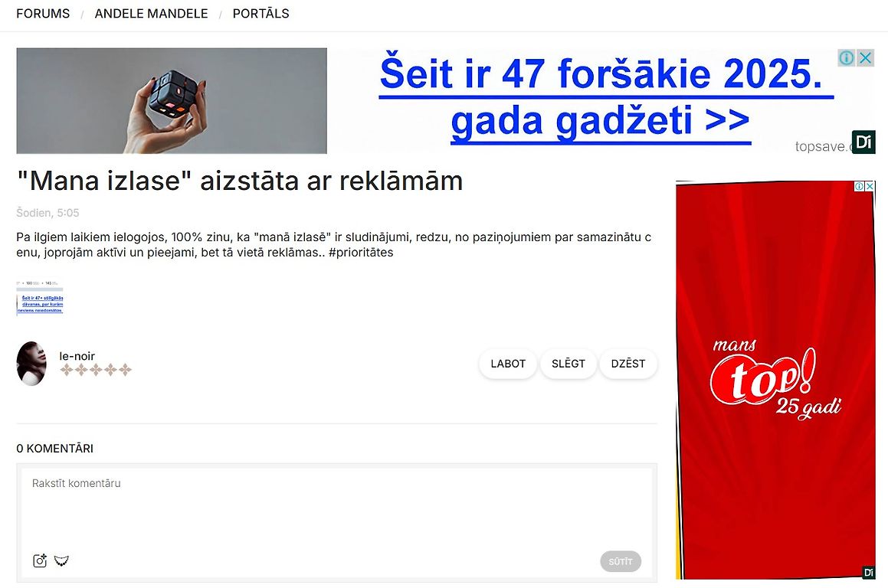Close the red side ad with X
The height and width of the screenshot is (588, 888).
pyautogui.click(x=870, y=186)
